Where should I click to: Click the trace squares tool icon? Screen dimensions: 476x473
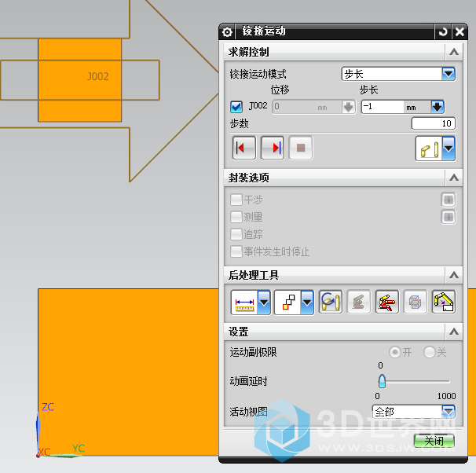tap(287, 302)
